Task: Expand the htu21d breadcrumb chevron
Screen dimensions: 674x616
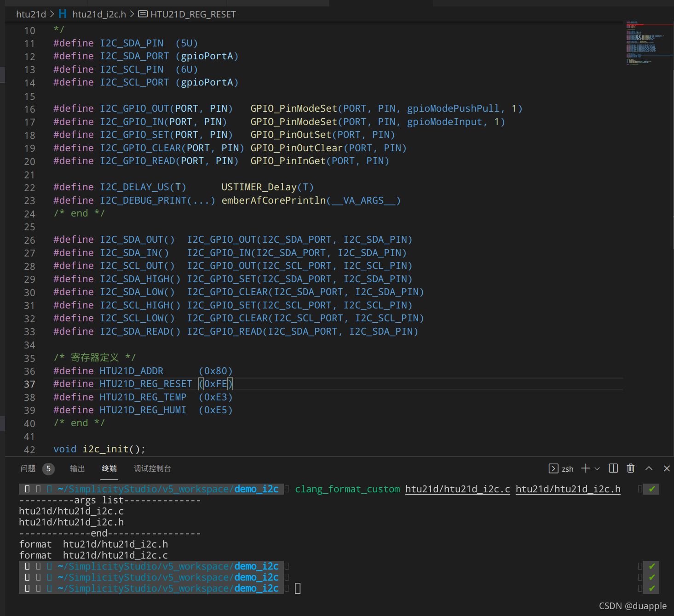Action: 51,14
